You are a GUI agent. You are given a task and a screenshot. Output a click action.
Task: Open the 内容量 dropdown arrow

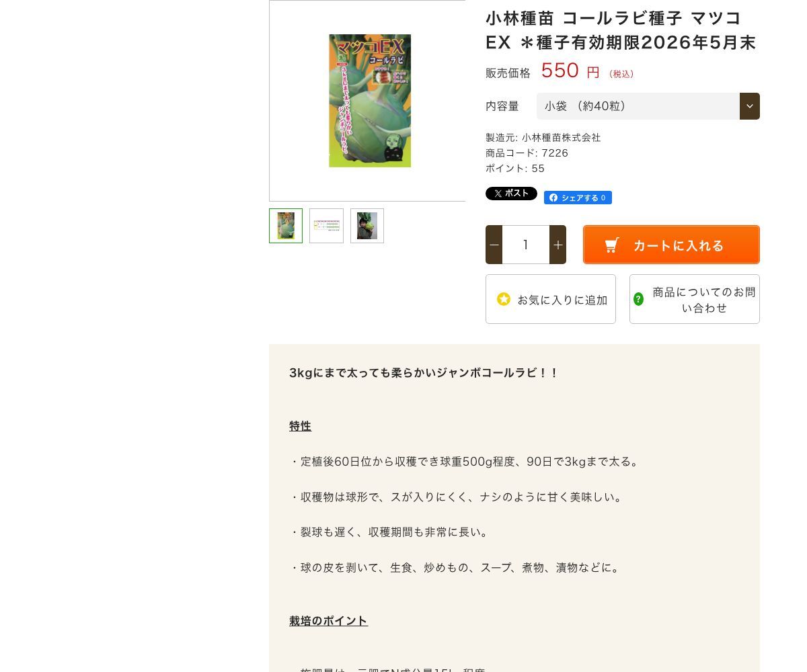(x=750, y=106)
